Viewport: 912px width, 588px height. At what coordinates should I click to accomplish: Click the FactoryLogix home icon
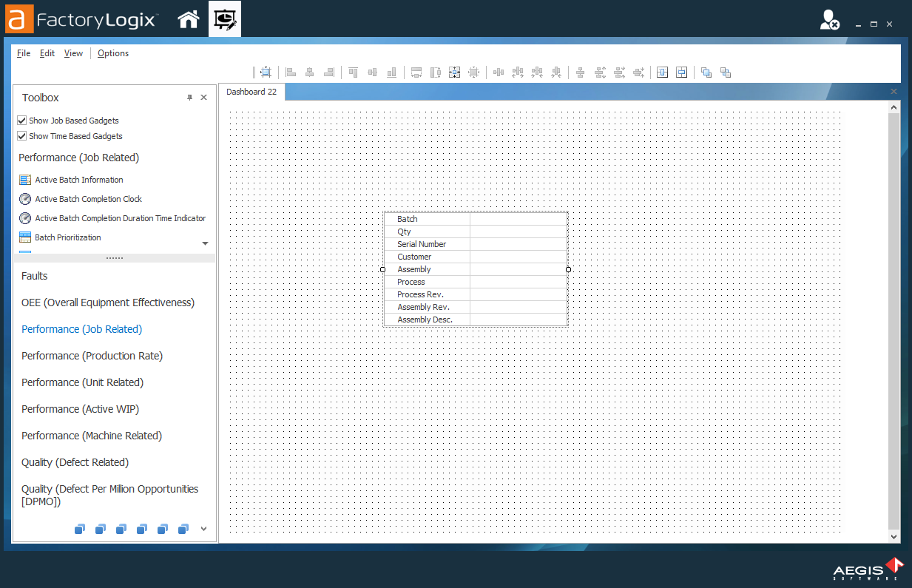pyautogui.click(x=189, y=18)
